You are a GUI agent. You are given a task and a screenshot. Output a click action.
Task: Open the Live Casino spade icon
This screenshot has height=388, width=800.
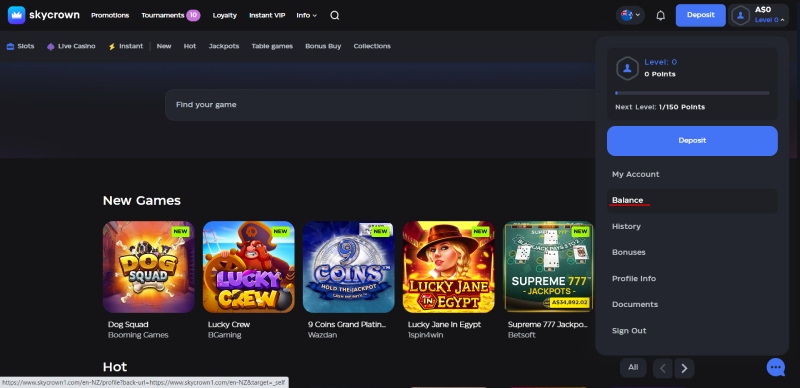51,46
